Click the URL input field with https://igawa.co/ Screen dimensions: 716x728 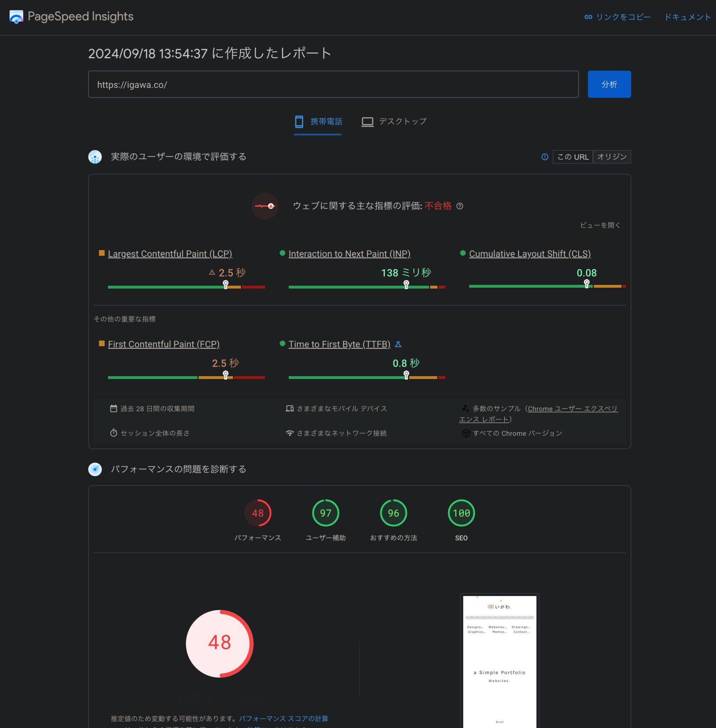[x=333, y=84]
